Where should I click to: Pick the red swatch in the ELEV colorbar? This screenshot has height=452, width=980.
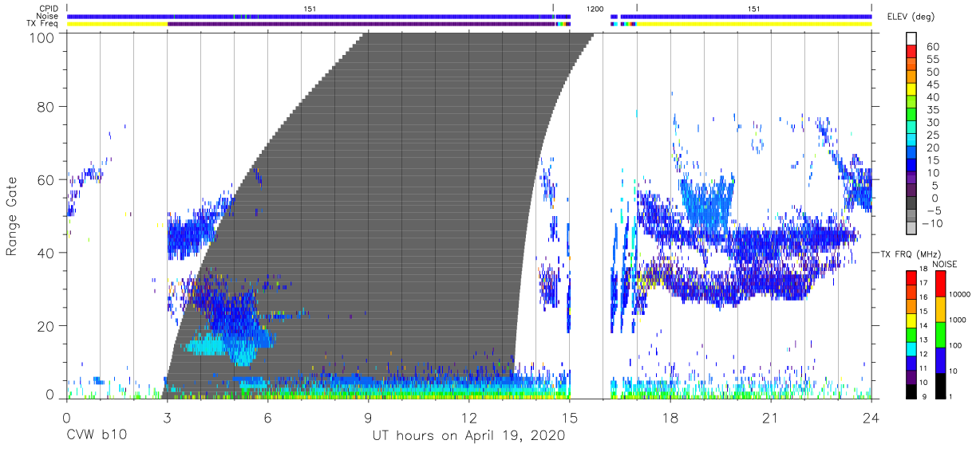(x=911, y=52)
